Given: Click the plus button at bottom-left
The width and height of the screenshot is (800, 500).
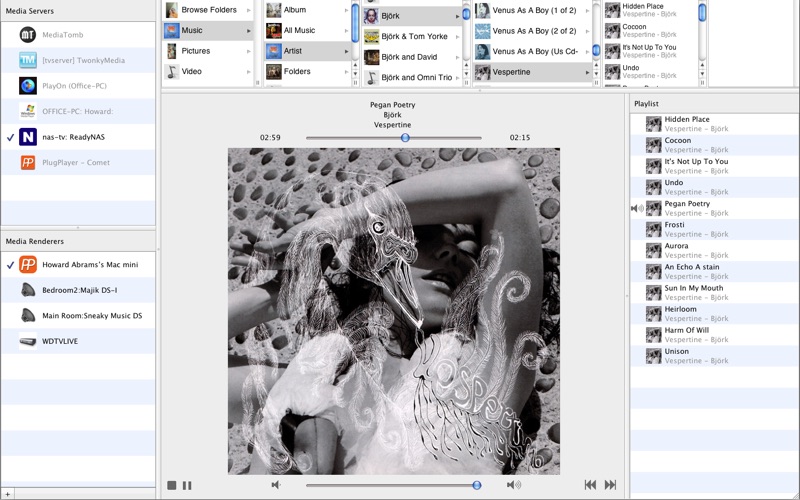Looking at the screenshot, I should point(8,494).
